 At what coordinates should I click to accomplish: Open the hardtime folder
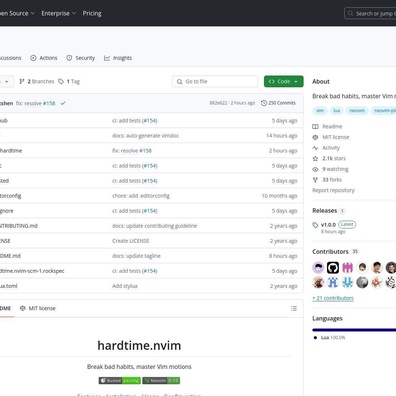[11, 151]
